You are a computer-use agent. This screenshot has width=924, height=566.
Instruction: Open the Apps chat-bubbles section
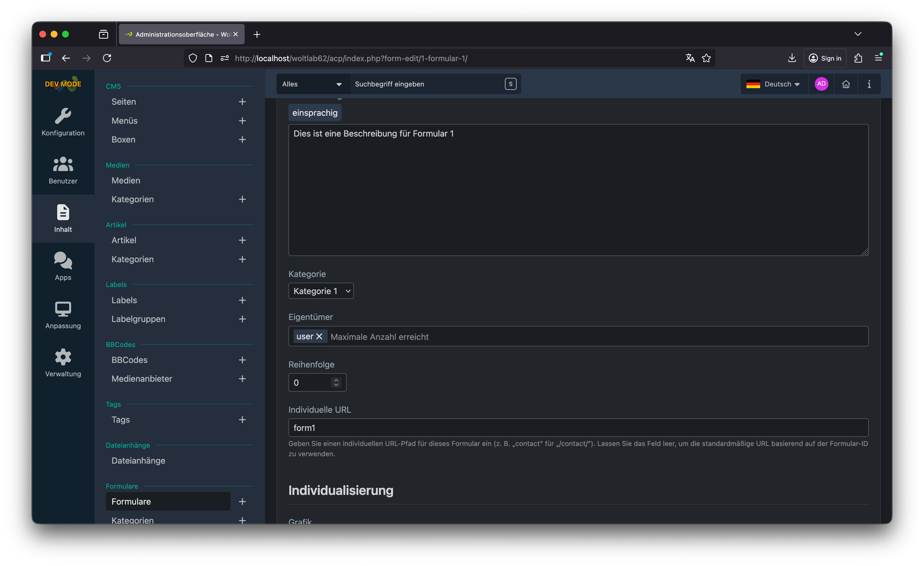(63, 266)
